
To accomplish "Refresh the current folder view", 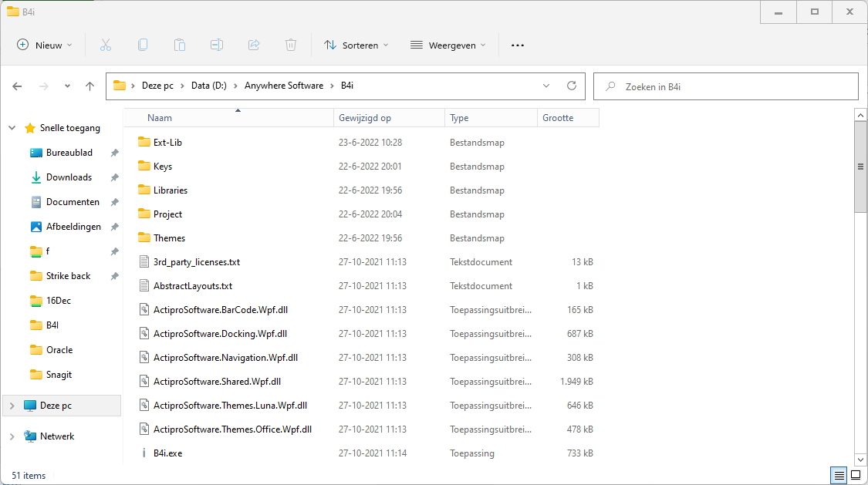I will point(571,86).
